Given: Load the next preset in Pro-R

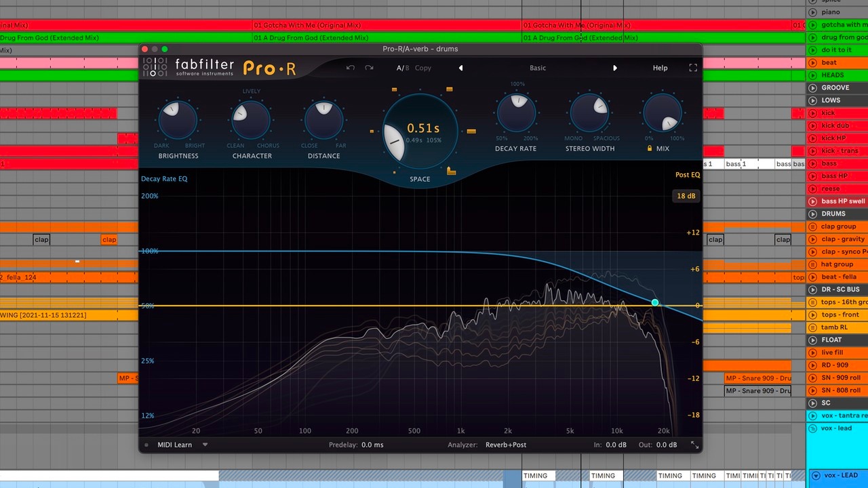Looking at the screenshot, I should coord(615,68).
